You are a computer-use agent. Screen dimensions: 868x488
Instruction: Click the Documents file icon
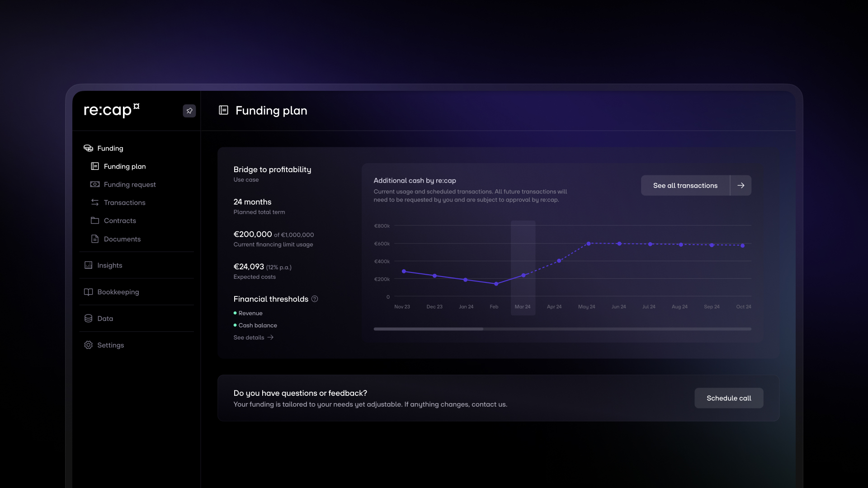[x=95, y=239]
